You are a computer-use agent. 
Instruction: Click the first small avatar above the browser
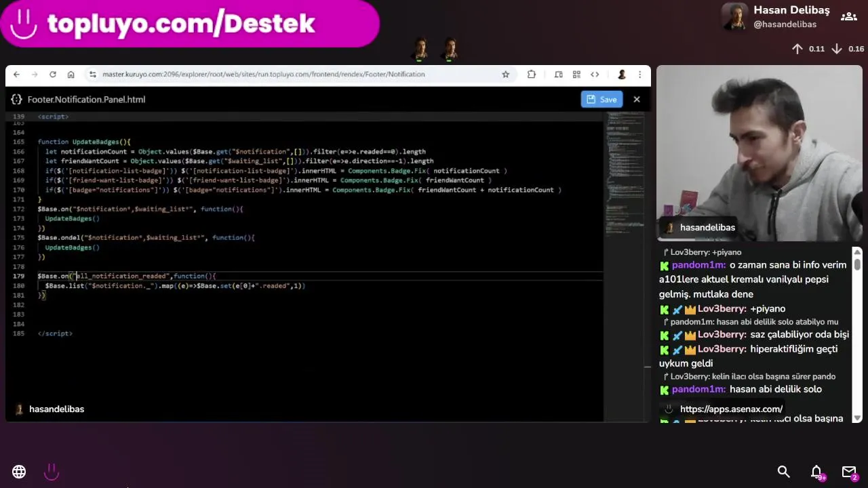[420, 49]
